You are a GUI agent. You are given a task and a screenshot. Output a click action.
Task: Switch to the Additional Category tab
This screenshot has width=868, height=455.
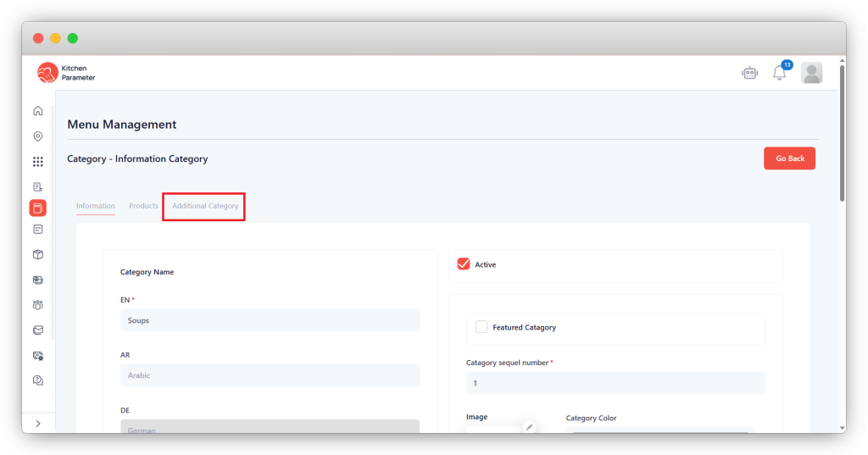click(x=205, y=206)
